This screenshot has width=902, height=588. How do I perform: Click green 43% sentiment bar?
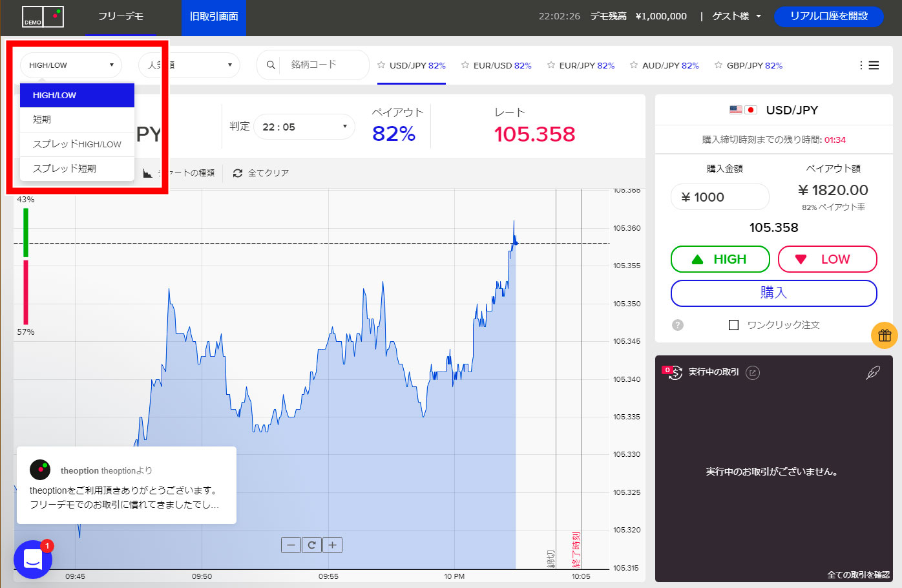pos(26,232)
